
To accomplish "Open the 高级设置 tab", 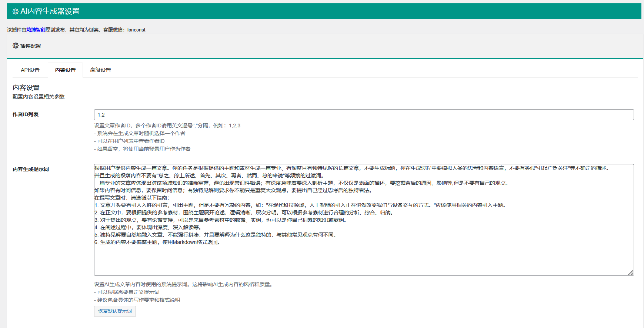I will [x=100, y=70].
